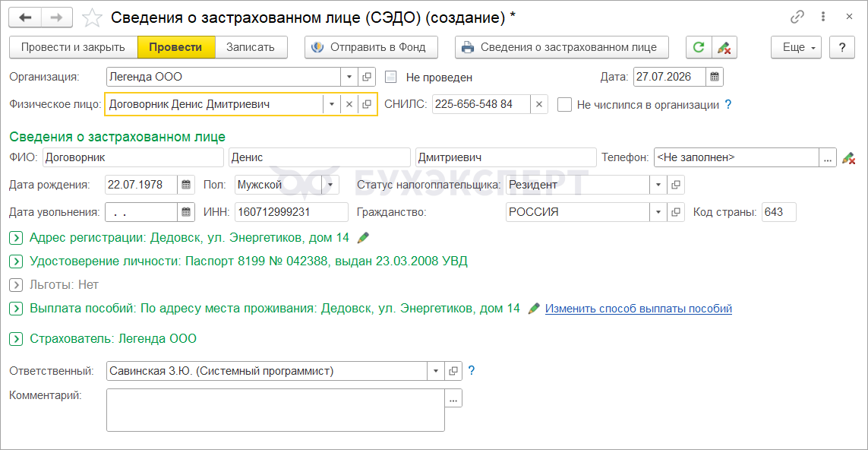Click the ИНН input field
The image size is (868, 450).
click(292, 212)
